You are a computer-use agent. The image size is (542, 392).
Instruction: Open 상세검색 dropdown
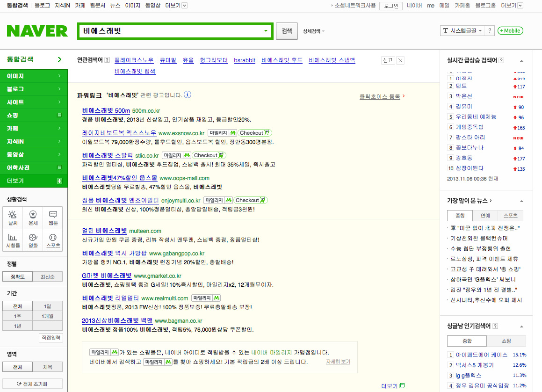313,31
